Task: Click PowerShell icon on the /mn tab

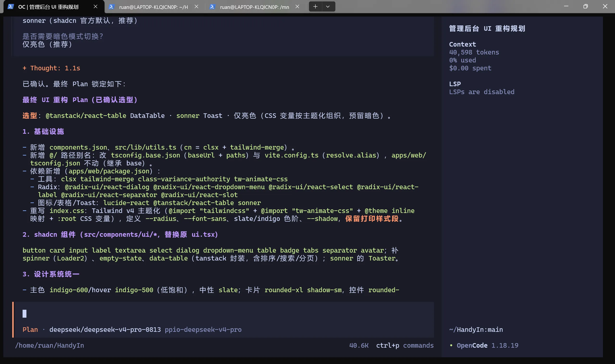Action: (213, 7)
